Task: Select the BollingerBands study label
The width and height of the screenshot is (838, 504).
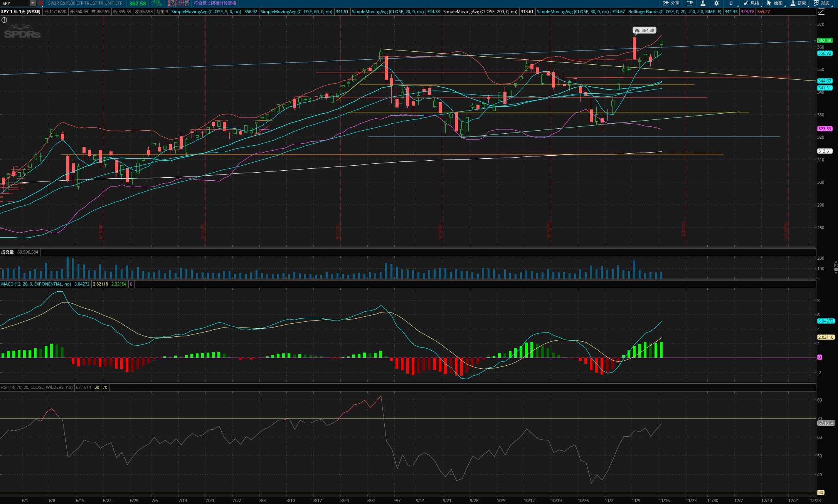Action: pyautogui.click(x=675, y=12)
